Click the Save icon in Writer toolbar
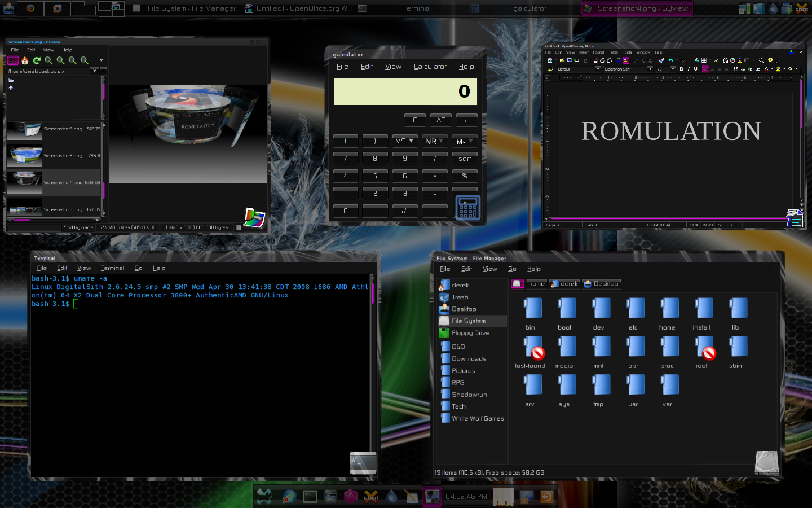The height and width of the screenshot is (508, 812). click(x=570, y=60)
